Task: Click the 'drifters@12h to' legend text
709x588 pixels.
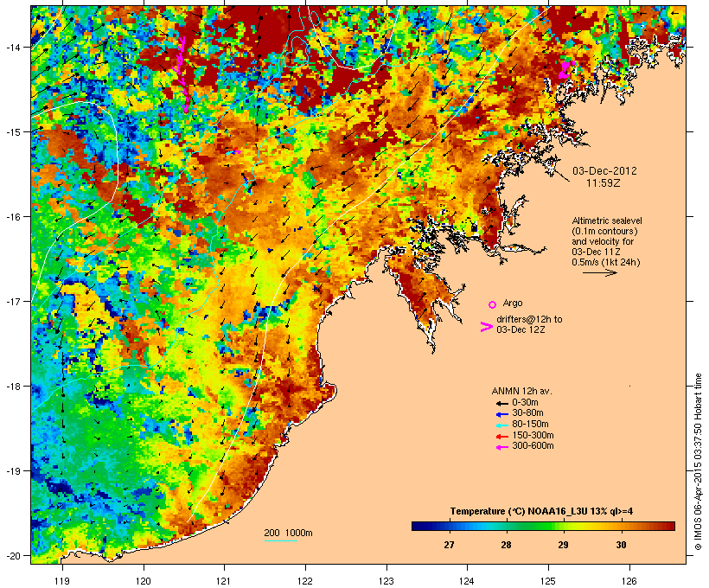Action: point(529,319)
